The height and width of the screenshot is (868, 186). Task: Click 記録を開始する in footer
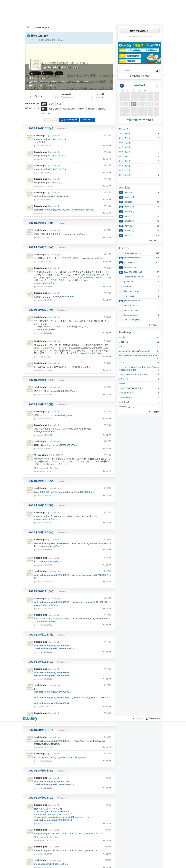pyautogui.click(x=155, y=718)
